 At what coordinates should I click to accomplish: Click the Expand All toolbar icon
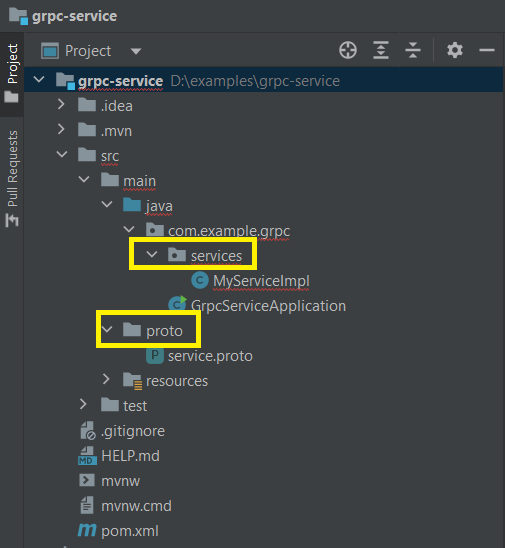click(381, 50)
